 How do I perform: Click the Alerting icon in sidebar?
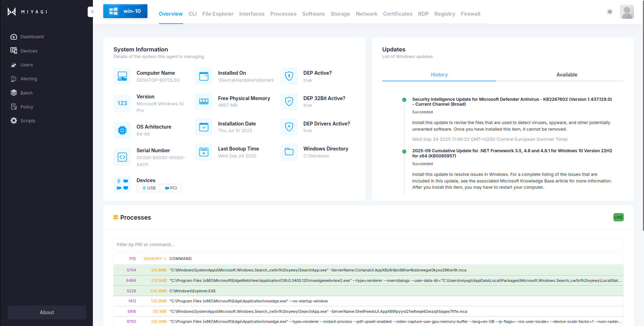(14, 79)
